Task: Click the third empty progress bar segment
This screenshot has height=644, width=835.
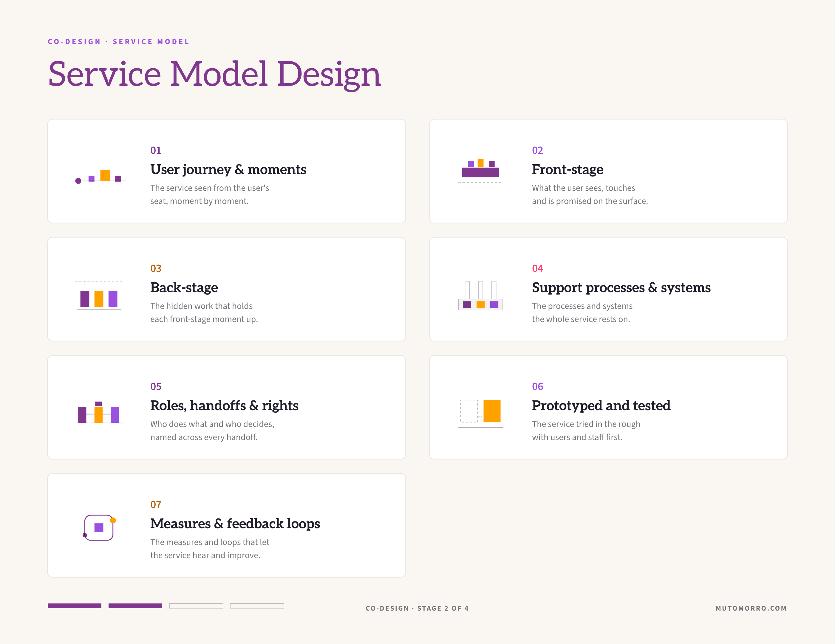Action: tap(196, 606)
